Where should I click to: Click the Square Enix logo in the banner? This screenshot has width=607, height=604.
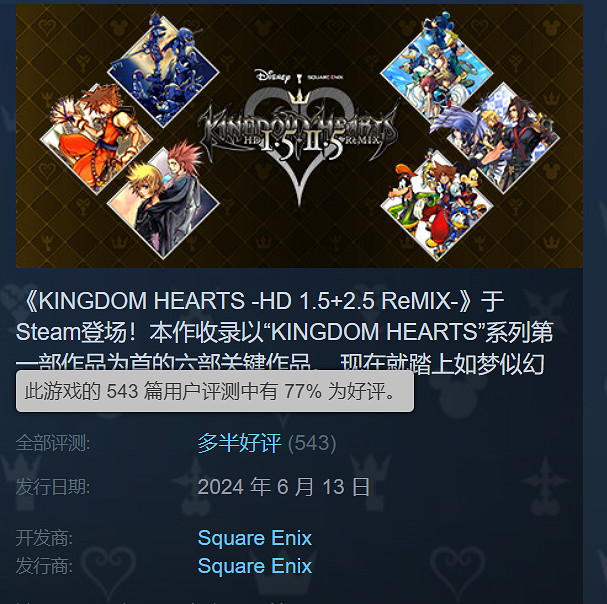(325, 77)
